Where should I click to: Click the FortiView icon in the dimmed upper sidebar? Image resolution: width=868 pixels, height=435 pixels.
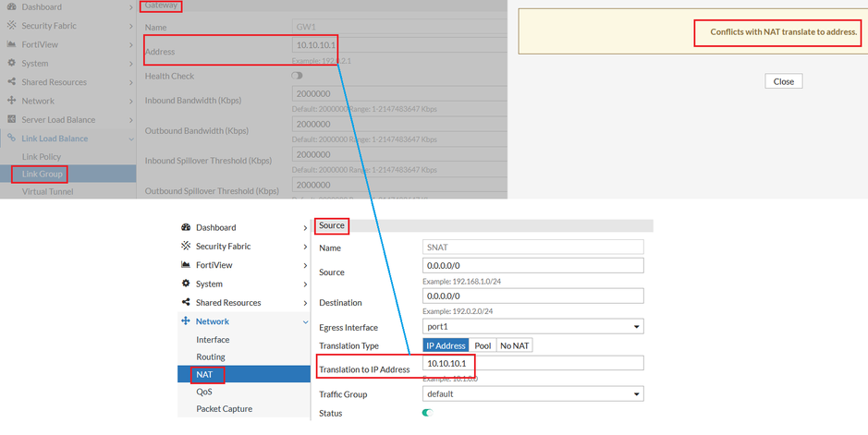(12, 44)
